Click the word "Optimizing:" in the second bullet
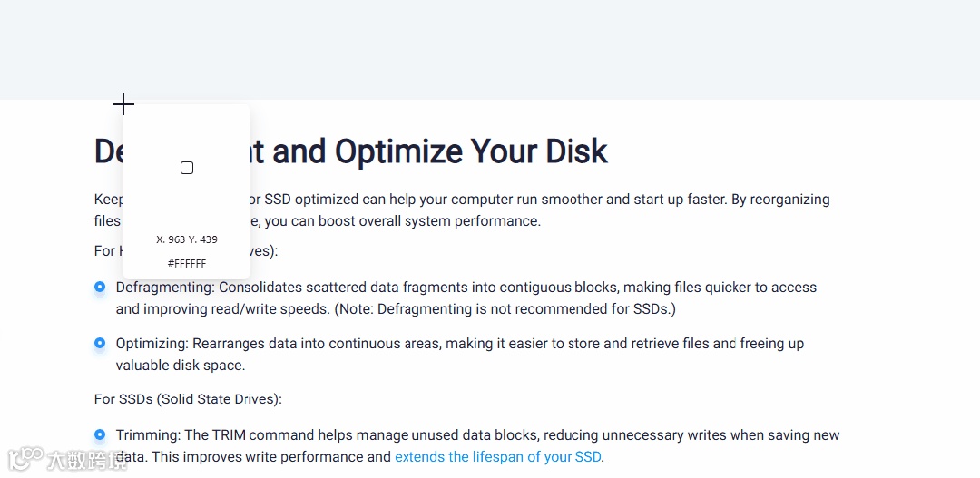The image size is (980, 478). pyautogui.click(x=153, y=344)
